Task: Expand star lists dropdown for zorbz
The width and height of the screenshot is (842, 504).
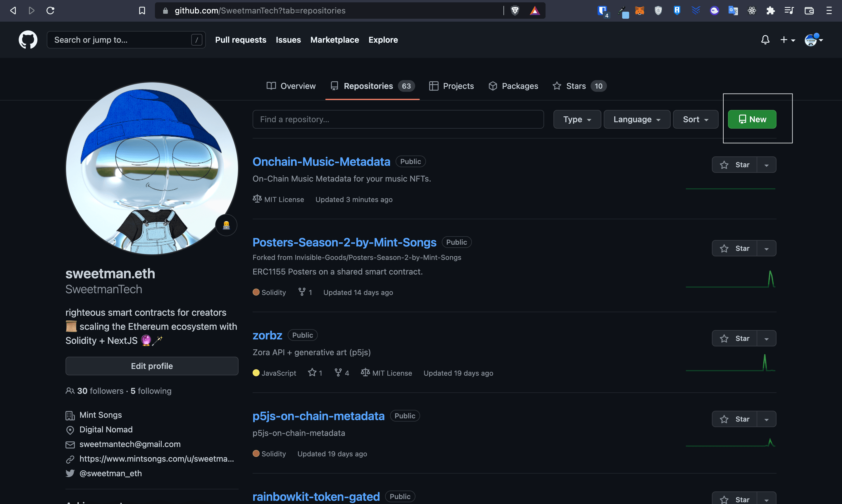Action: click(x=767, y=338)
